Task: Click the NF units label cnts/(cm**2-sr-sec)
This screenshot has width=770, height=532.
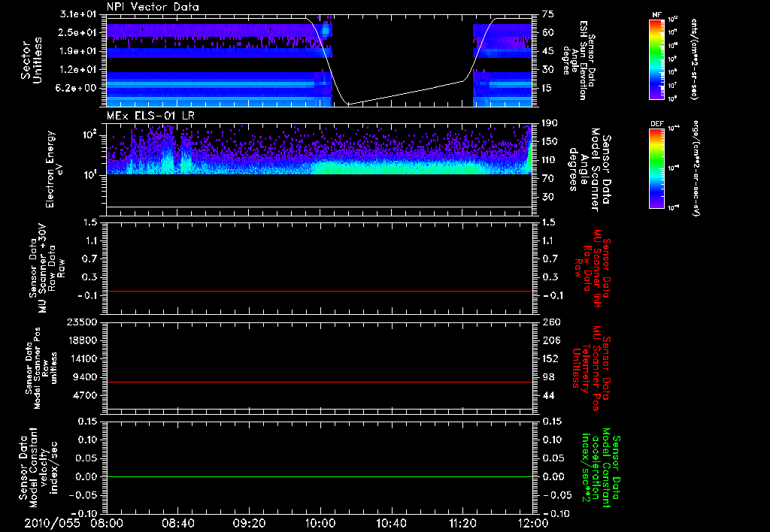Action: pos(694,59)
